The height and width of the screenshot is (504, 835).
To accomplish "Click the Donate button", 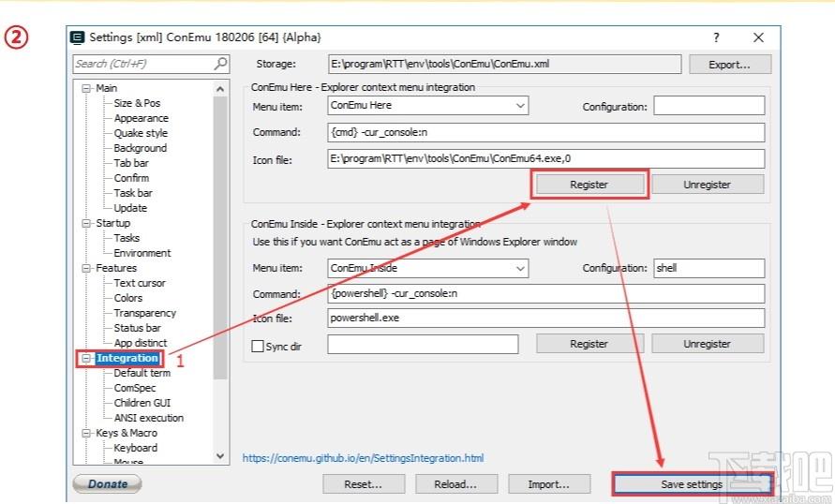I will coord(107,483).
